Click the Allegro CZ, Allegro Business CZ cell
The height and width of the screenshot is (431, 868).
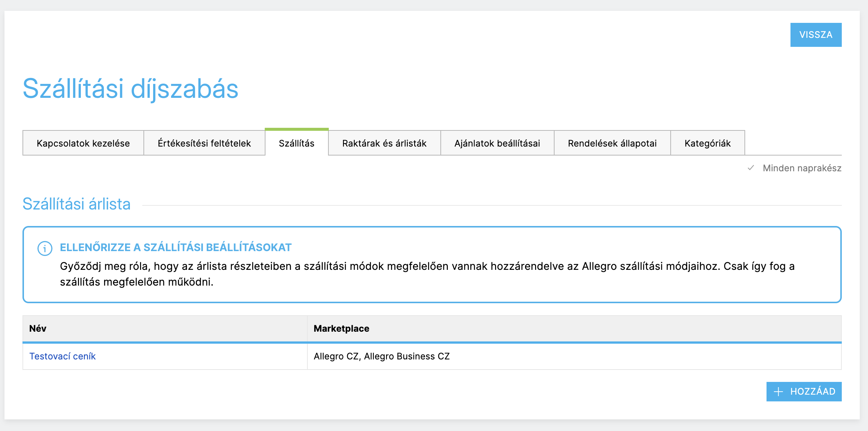tap(381, 356)
